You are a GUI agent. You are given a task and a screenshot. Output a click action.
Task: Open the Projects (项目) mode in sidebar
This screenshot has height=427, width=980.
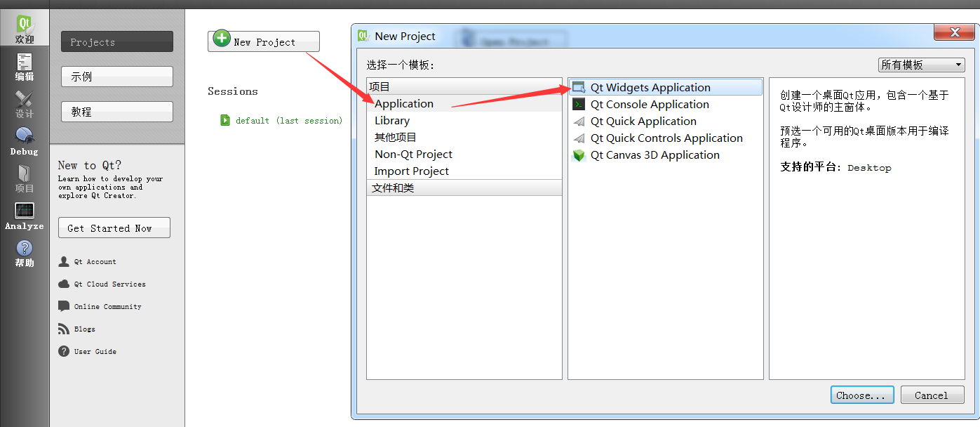pos(25,178)
